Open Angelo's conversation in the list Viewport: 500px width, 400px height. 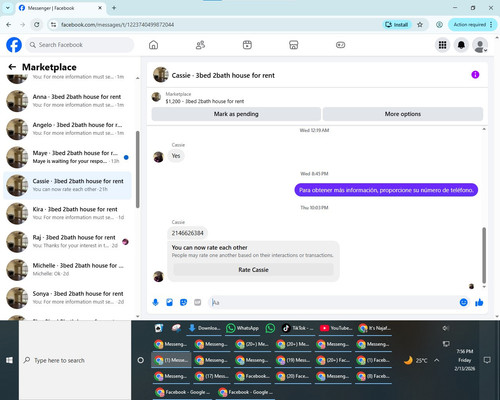tap(68, 129)
